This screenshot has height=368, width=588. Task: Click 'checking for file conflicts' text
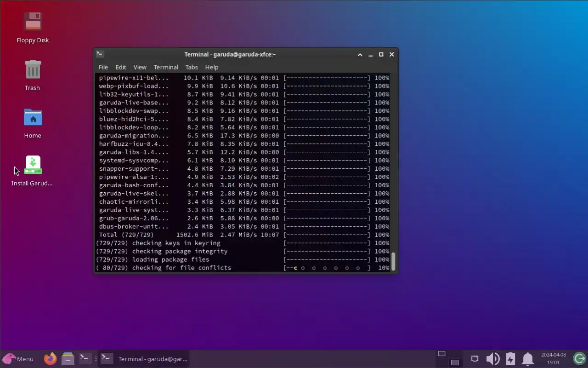pyautogui.click(x=181, y=268)
